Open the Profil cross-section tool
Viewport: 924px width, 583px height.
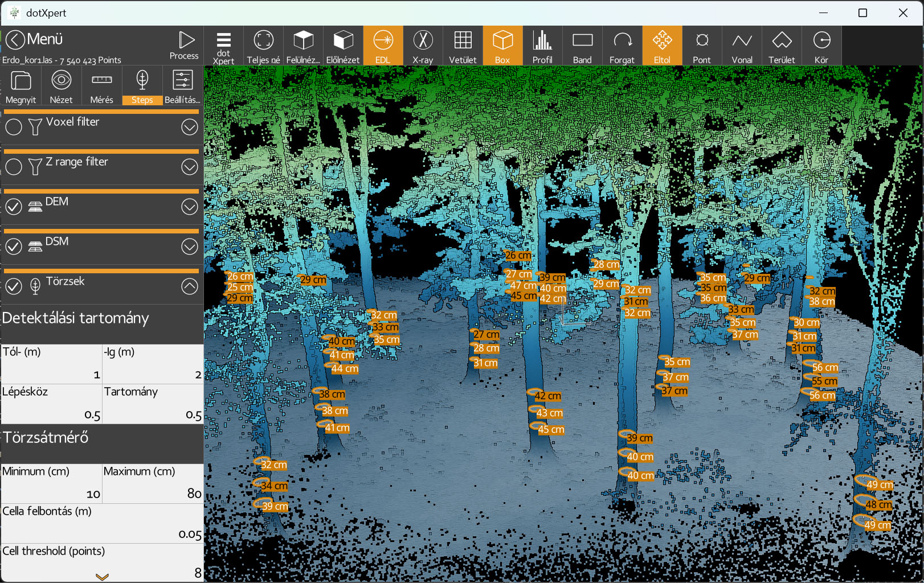pos(542,46)
